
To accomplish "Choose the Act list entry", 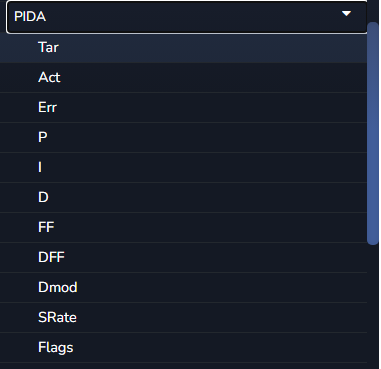I will (x=183, y=78).
